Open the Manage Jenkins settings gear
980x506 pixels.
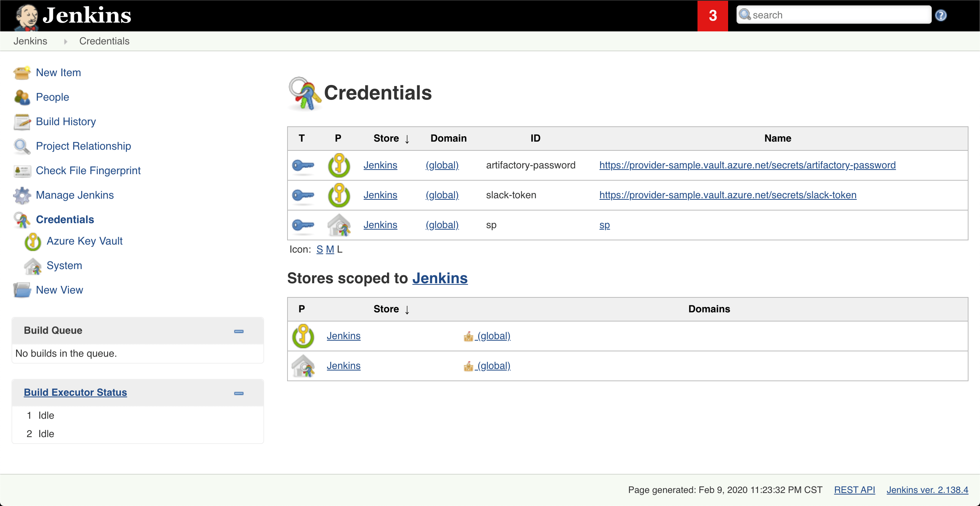tap(22, 195)
